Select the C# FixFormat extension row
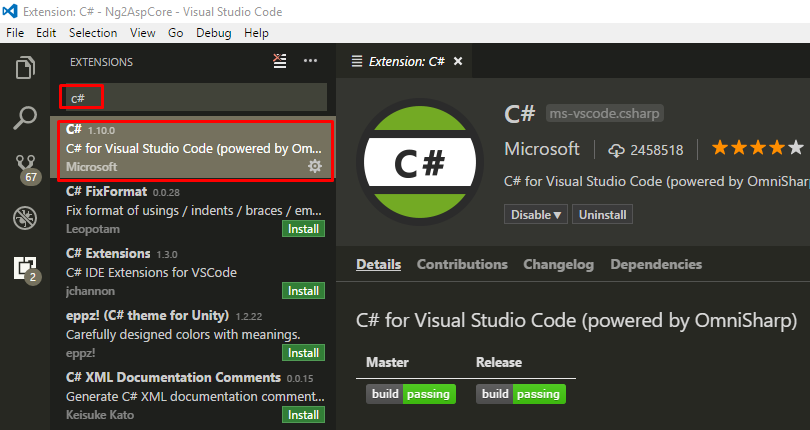Image resolution: width=810 pixels, height=430 pixels. point(193,210)
